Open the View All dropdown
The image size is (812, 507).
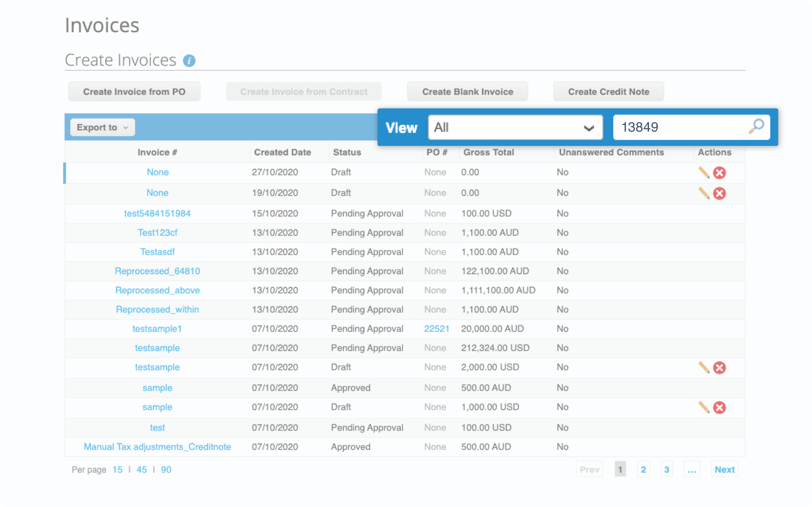click(515, 127)
